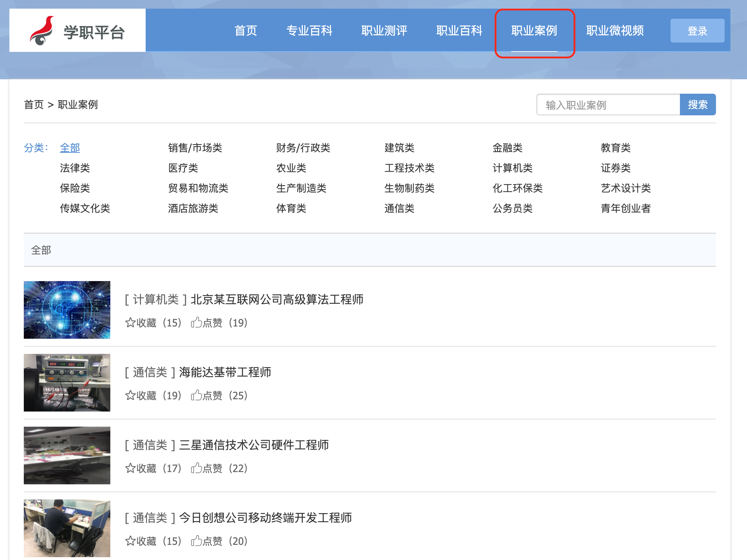This screenshot has height=560, width=747.
Task: Open the 职业微视频 navigation tab
Action: click(615, 31)
